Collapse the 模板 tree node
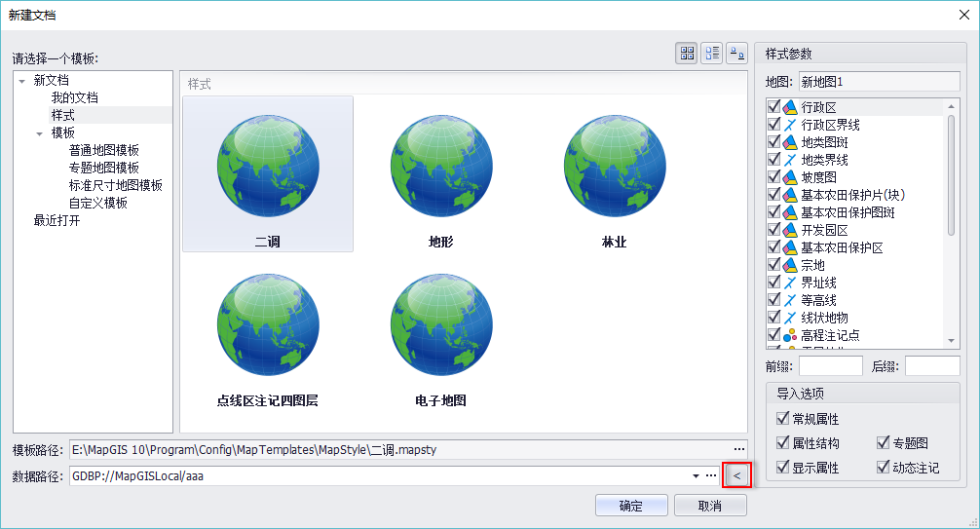The height and width of the screenshot is (529, 980). point(39,133)
